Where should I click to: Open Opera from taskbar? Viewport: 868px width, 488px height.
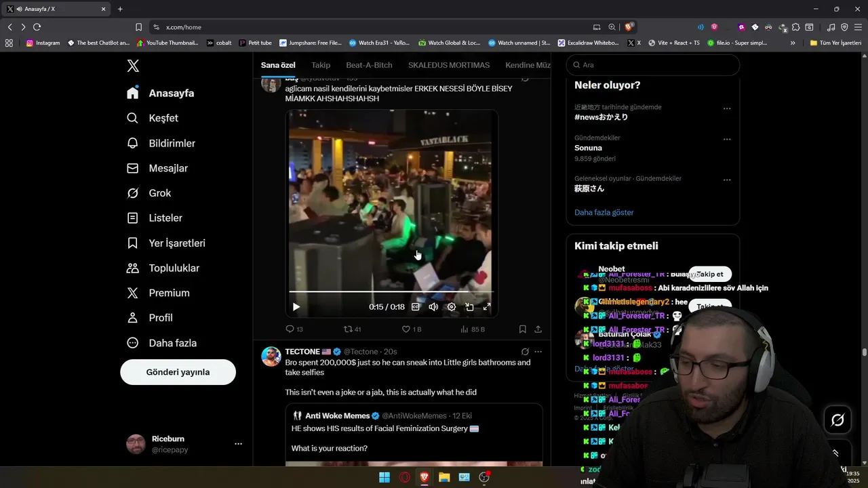point(405,477)
